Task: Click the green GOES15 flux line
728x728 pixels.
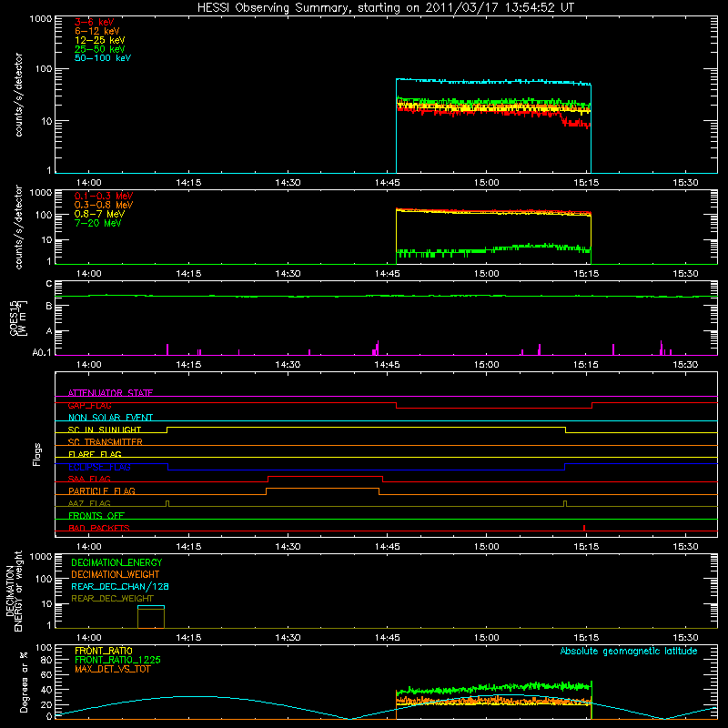Action: pyautogui.click(x=386, y=296)
